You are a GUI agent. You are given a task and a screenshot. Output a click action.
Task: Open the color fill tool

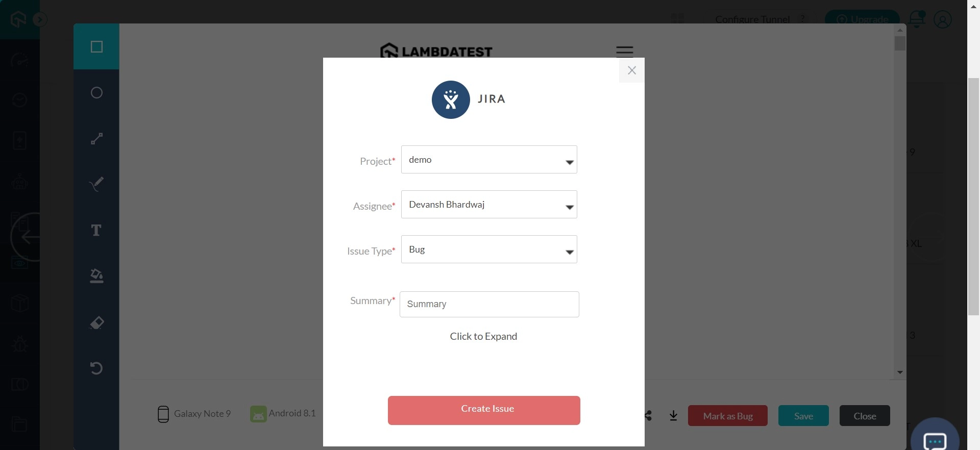pos(96,276)
